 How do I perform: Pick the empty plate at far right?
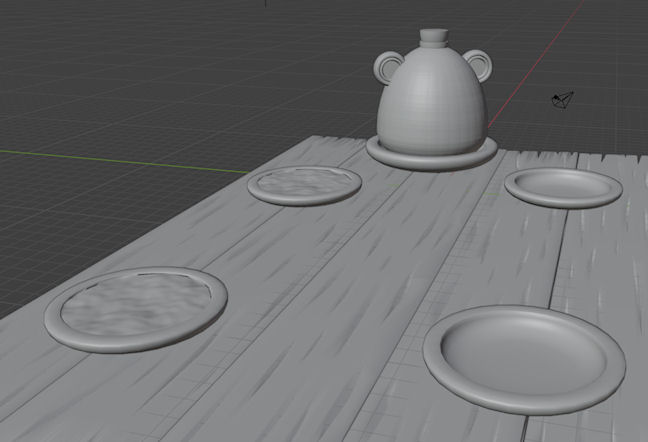563,187
